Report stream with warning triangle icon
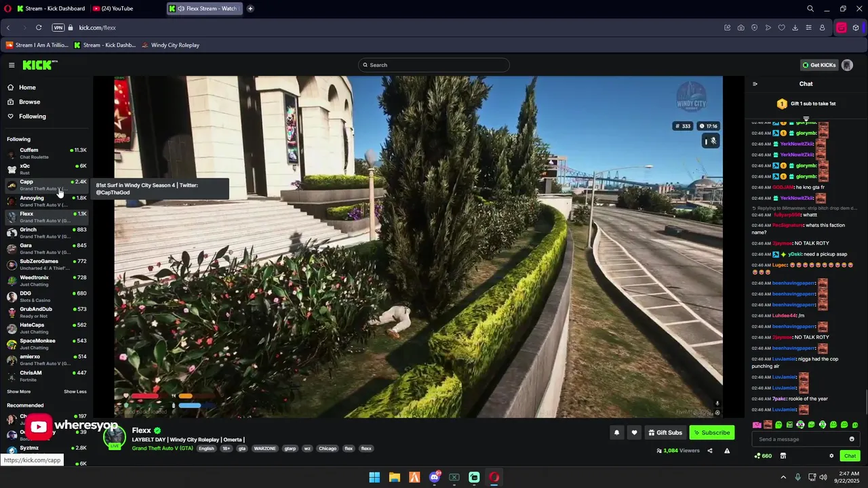868x488 pixels. 727,451
